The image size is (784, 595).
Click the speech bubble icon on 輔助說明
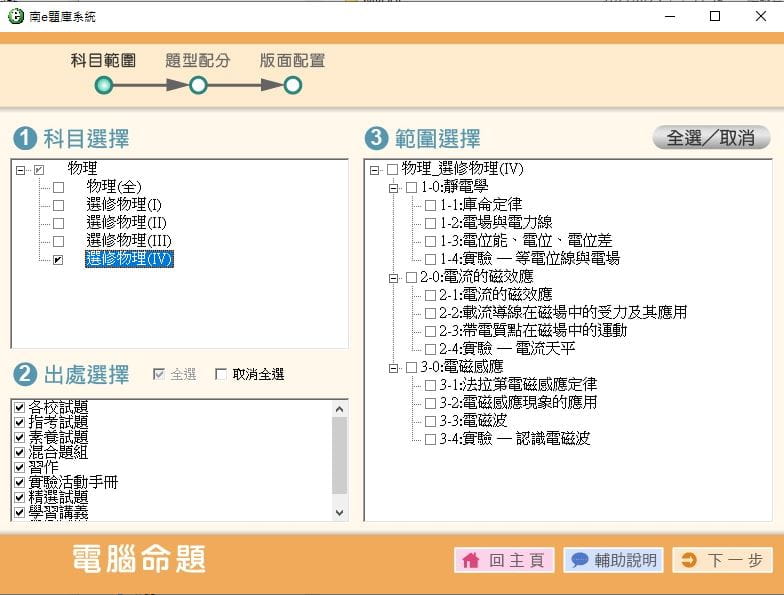[580, 560]
